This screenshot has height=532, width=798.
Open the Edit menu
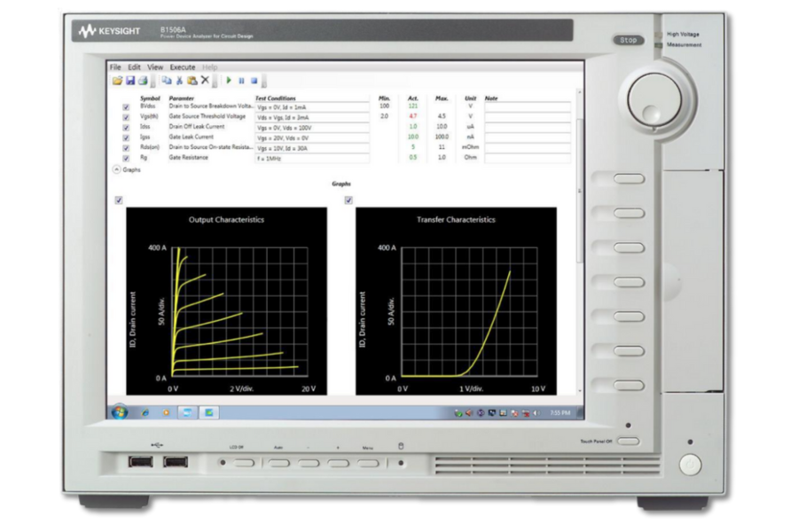point(135,67)
